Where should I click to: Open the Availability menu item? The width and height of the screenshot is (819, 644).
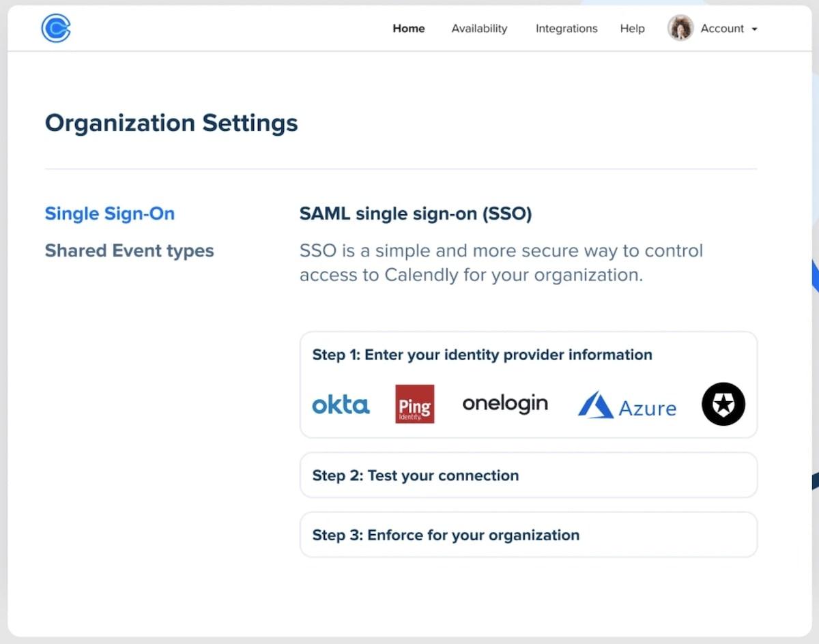coord(479,29)
